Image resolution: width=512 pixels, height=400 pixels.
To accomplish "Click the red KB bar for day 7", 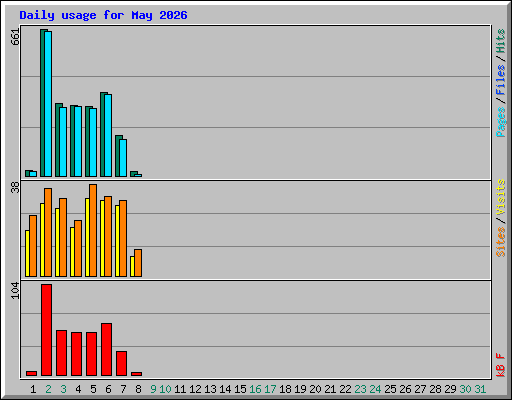I will tap(122, 363).
